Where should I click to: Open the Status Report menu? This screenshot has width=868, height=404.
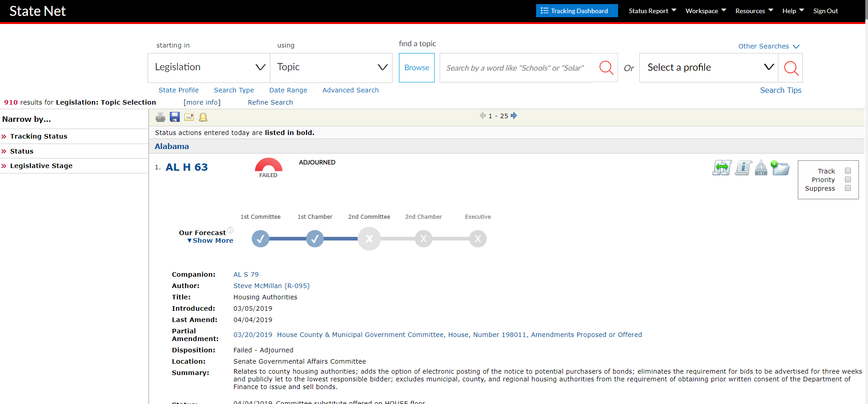pyautogui.click(x=652, y=11)
